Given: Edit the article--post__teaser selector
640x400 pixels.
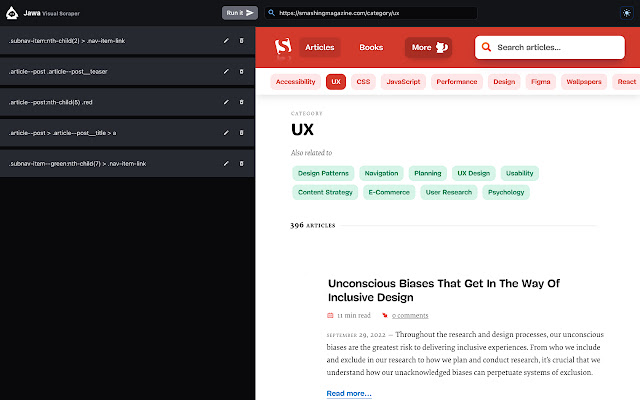Looking at the screenshot, I should [226, 71].
